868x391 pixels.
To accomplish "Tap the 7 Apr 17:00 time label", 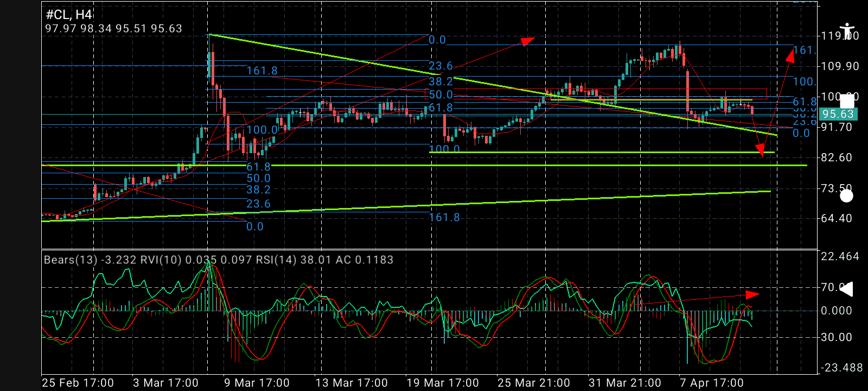I will 712,383.
